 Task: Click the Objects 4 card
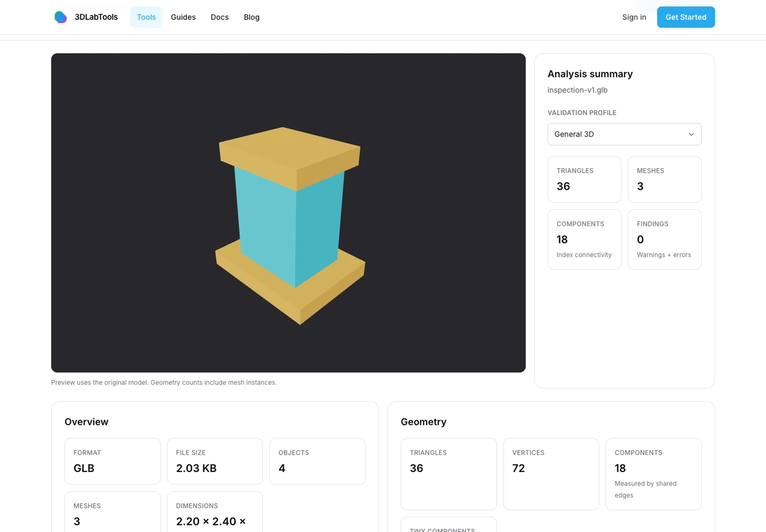[317, 461]
